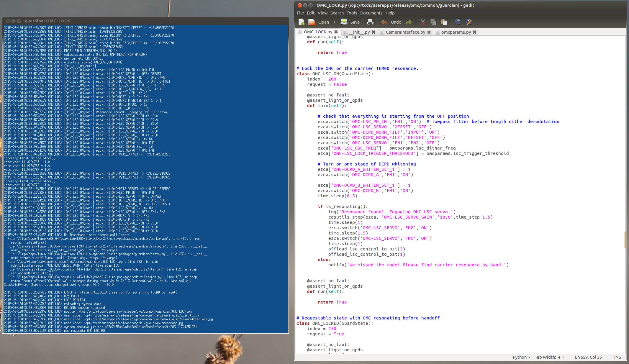629x364 pixels.
Task: Create a new document in gedit
Action: [x=301, y=22]
